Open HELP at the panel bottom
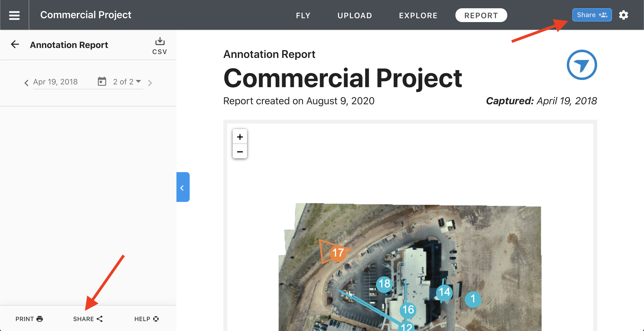Screen dimensions: 644x331 coord(146,319)
